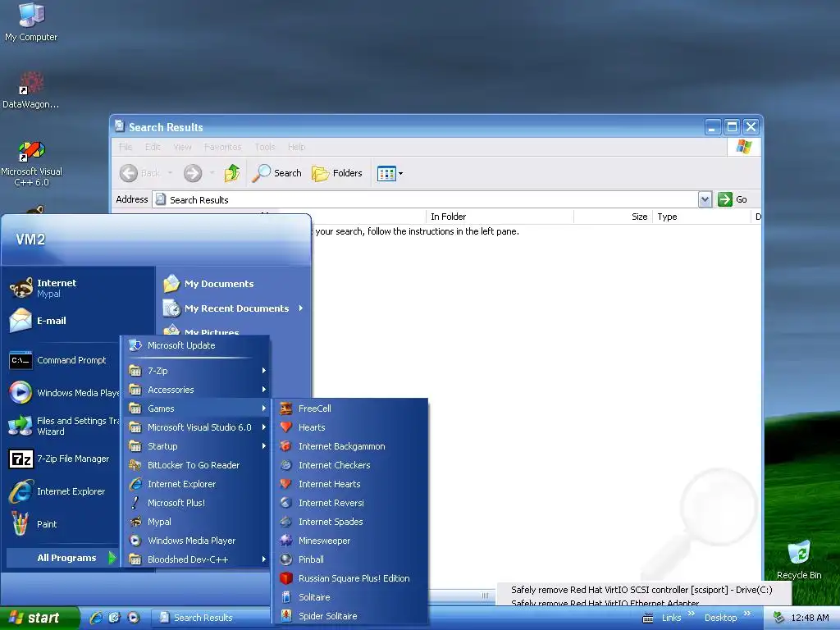This screenshot has width=840, height=630.
Task: Expand the Links toolbar chevron
Action: click(x=691, y=614)
